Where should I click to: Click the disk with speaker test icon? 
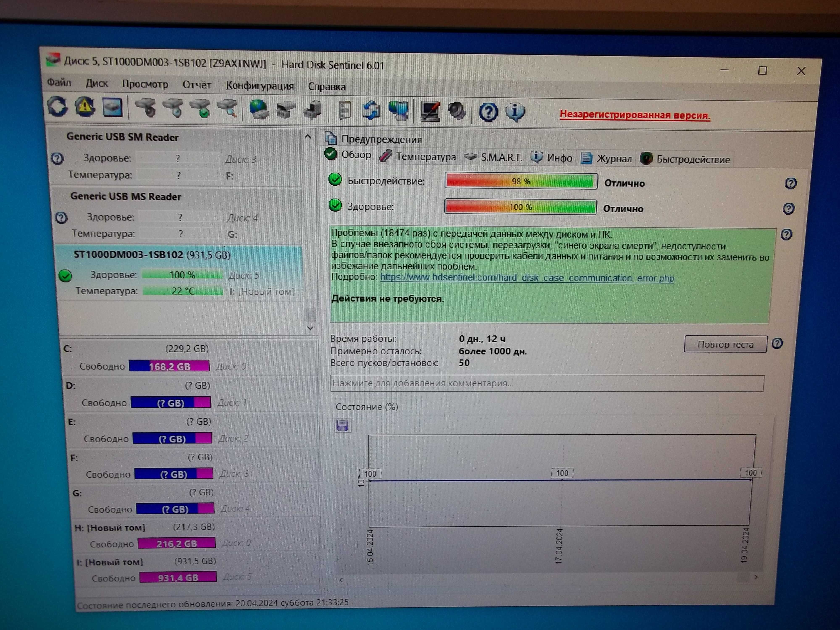click(146, 108)
